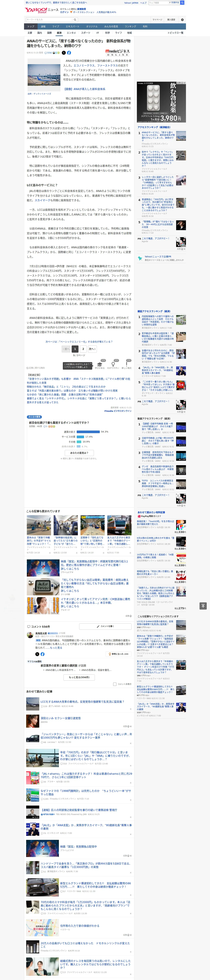210x980 pixels.
Task: Click the scroll-to-top arrow button
Action: (x=203, y=606)
